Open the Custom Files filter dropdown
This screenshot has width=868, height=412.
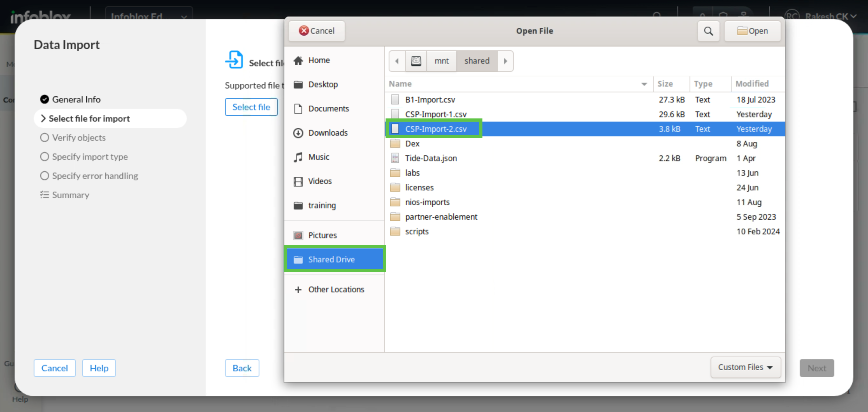[745, 367]
